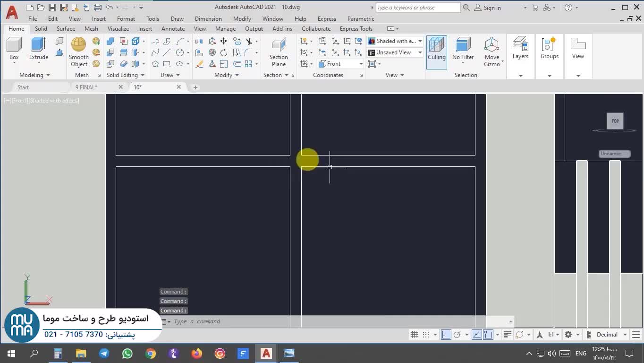The height and width of the screenshot is (363, 644).
Task: Click the Extrude tool icon
Action: coord(38,49)
